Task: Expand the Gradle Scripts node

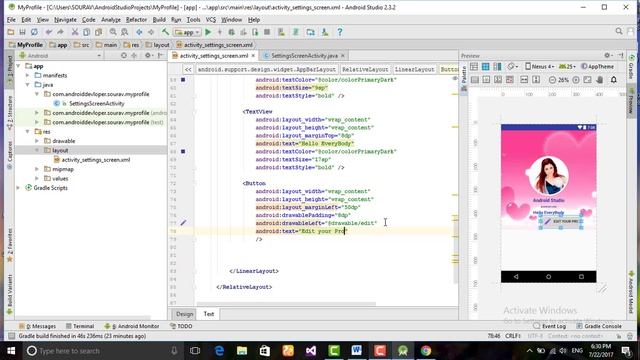Action: pyautogui.click(x=18, y=188)
